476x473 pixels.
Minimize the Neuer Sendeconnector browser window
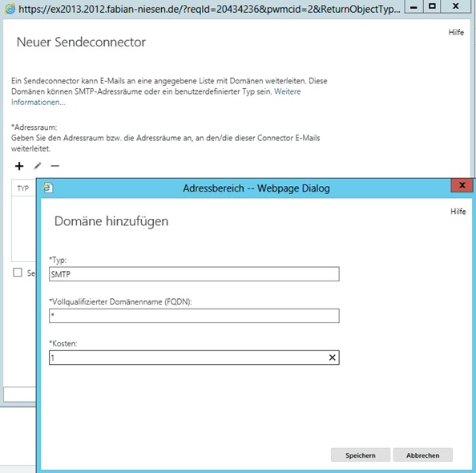click(x=413, y=6)
